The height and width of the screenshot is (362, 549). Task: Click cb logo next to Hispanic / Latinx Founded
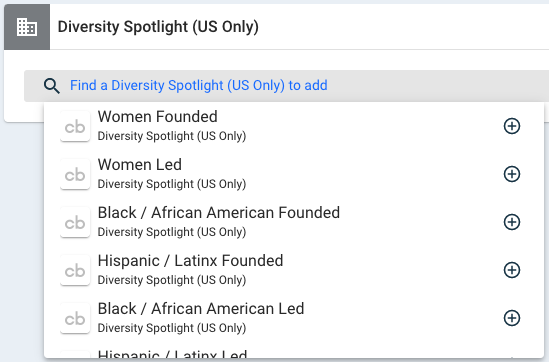pyautogui.click(x=75, y=270)
